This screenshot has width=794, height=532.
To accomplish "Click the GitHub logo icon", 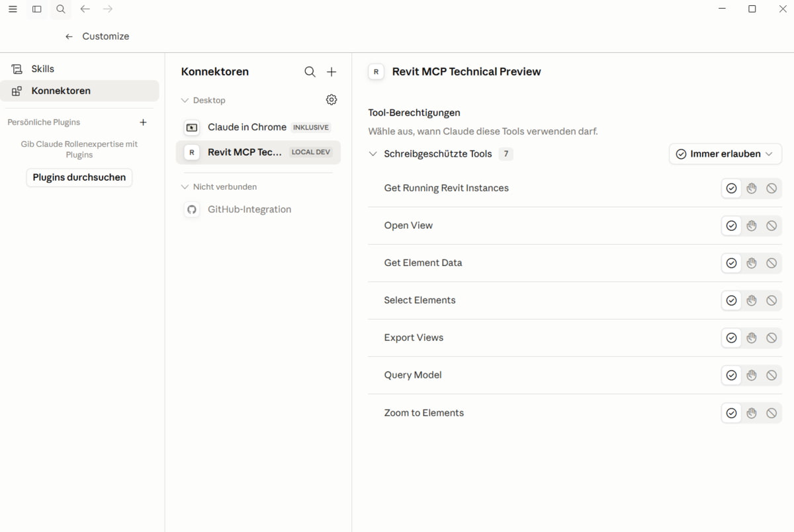I will tap(191, 210).
